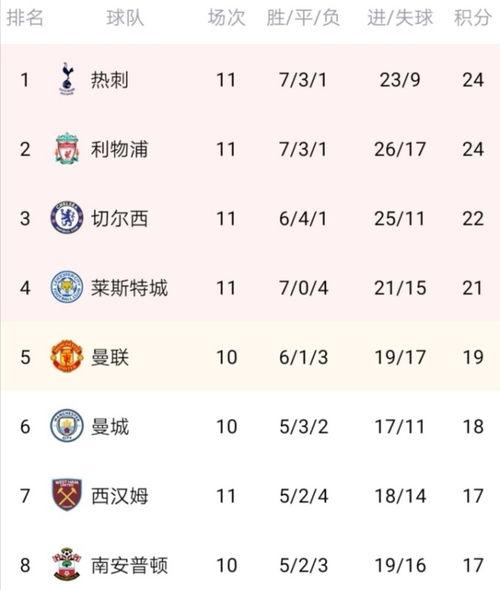The height and width of the screenshot is (590, 500).
Task: Sort by the 积分 column header
Action: pyautogui.click(x=473, y=18)
